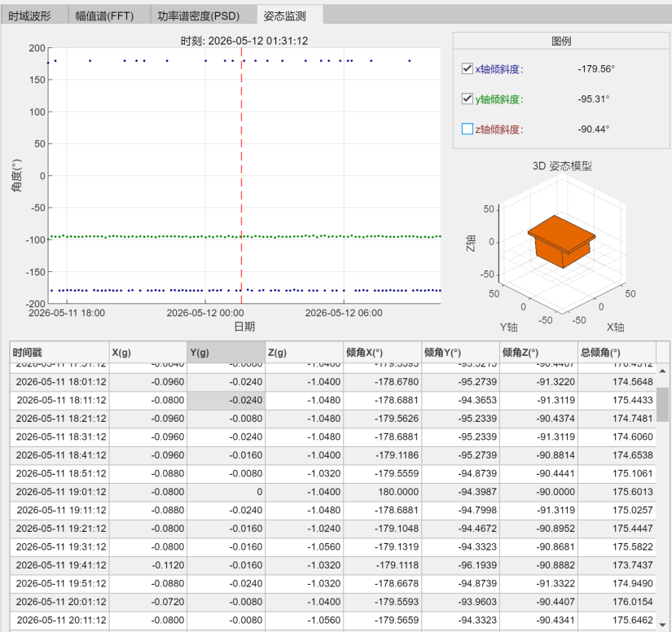The image size is (672, 632).
Task: Select the cell with 180.0000 tilt X
Action: [x=382, y=492]
